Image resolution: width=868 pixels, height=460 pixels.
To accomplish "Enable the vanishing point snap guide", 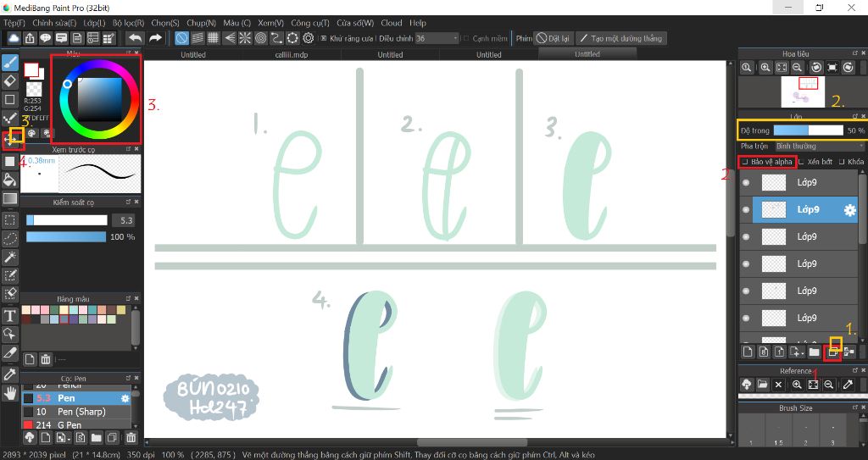I will pos(229,37).
